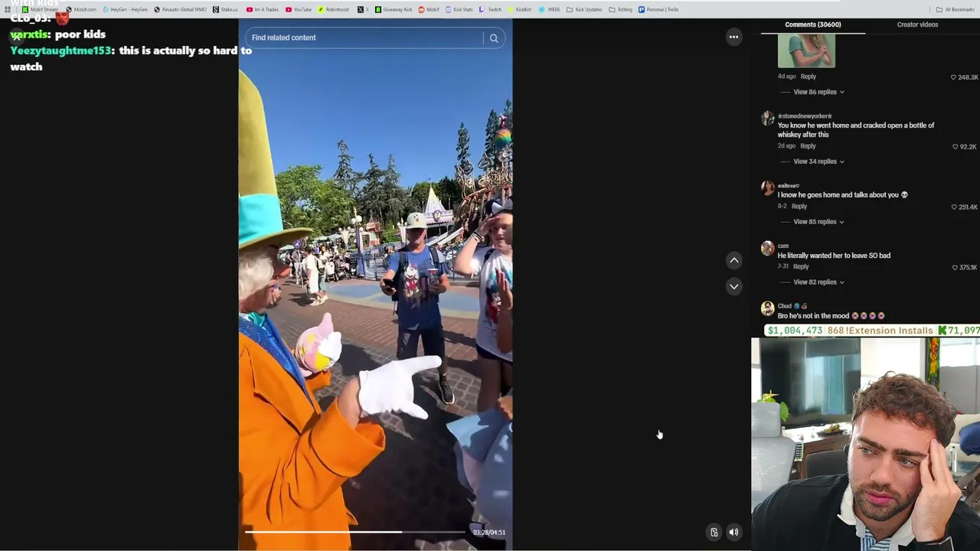Open the KickBot bookmark

tap(520, 9)
